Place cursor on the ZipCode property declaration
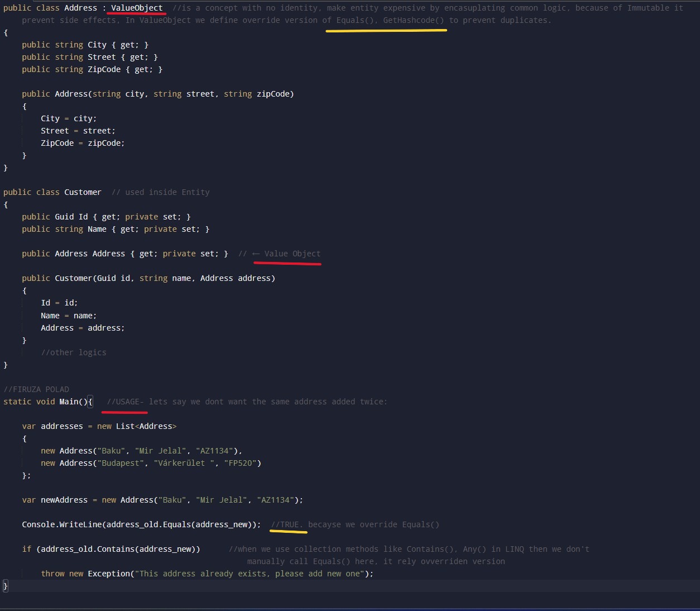This screenshot has height=611, width=700. click(x=104, y=69)
